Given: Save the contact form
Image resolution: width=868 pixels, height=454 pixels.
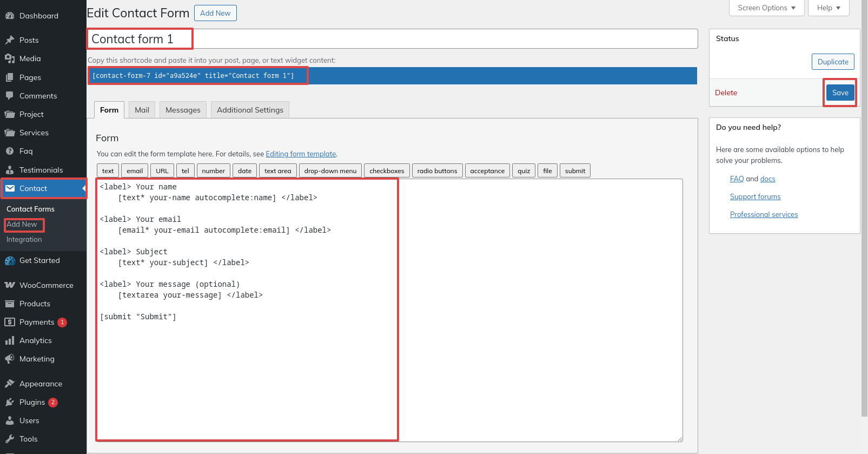Looking at the screenshot, I should (840, 93).
